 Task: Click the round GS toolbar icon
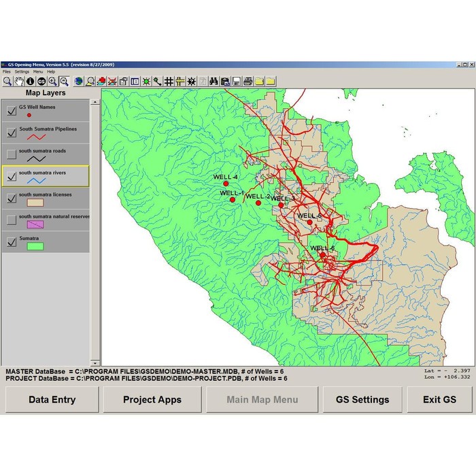click(x=41, y=82)
